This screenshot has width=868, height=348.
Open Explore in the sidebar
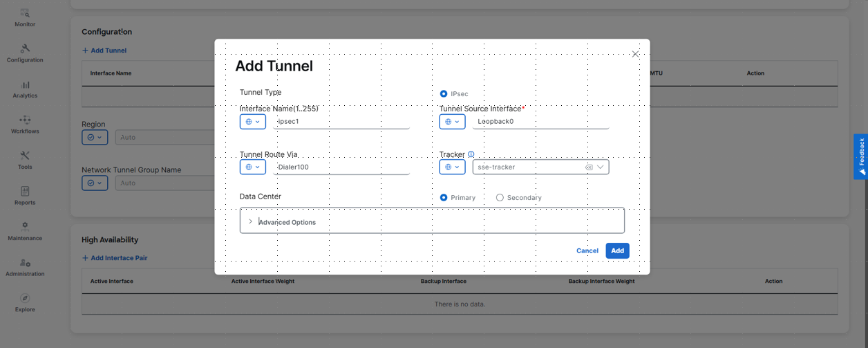[x=25, y=302]
